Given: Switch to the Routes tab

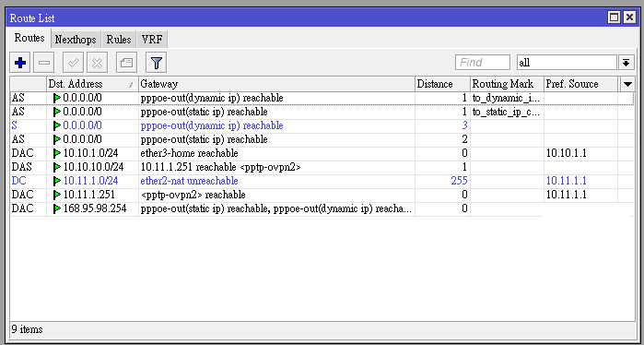Looking at the screenshot, I should click(29, 38).
